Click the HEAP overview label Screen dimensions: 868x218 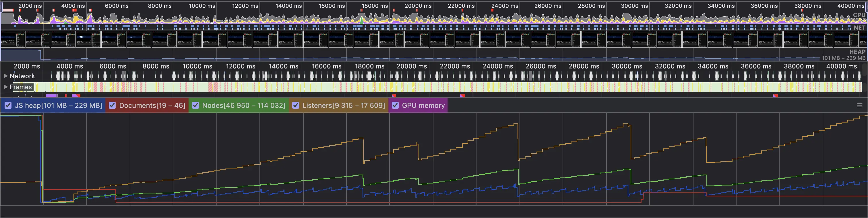pos(857,52)
